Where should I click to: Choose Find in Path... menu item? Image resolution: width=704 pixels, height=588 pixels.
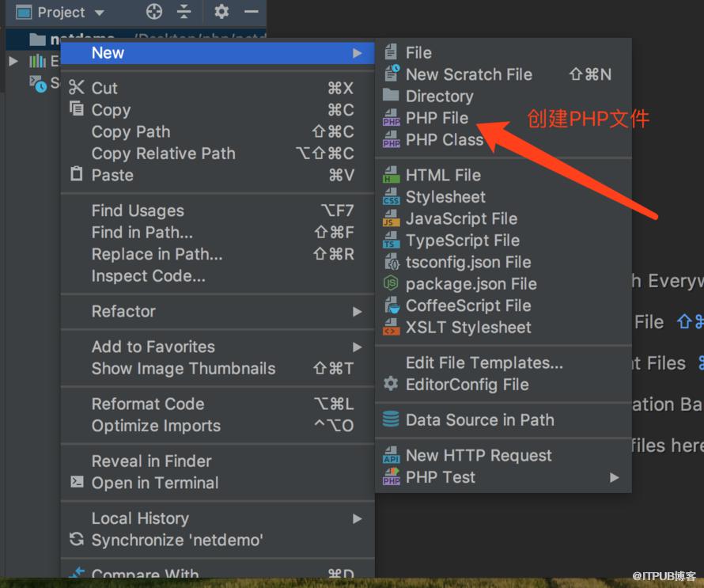click(218, 232)
